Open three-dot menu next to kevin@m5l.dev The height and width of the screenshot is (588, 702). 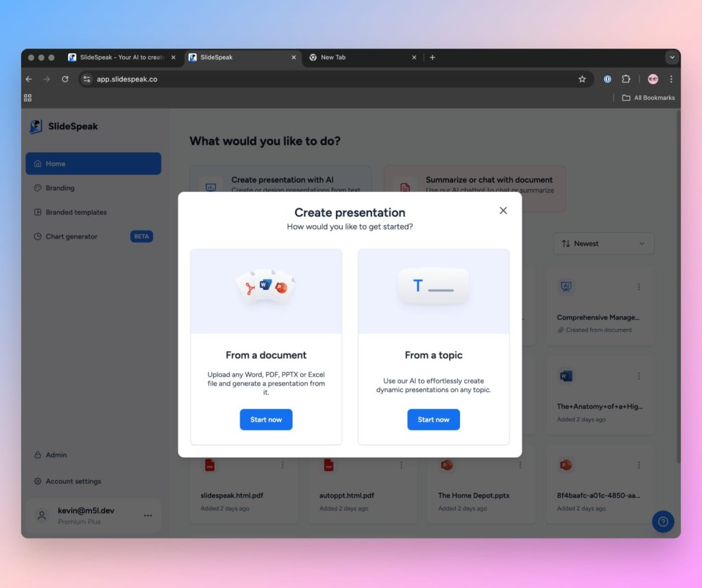pos(148,515)
